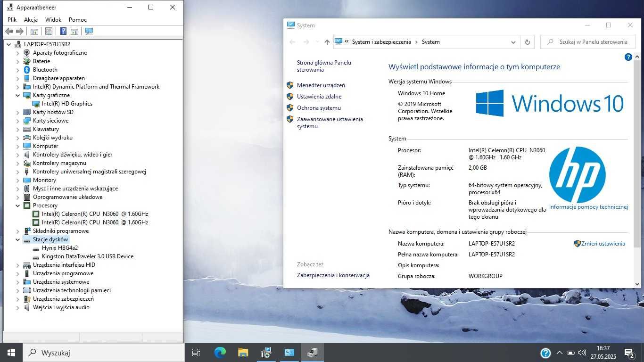Open the Plik menu
The width and height of the screenshot is (644, 362).
tap(12, 20)
